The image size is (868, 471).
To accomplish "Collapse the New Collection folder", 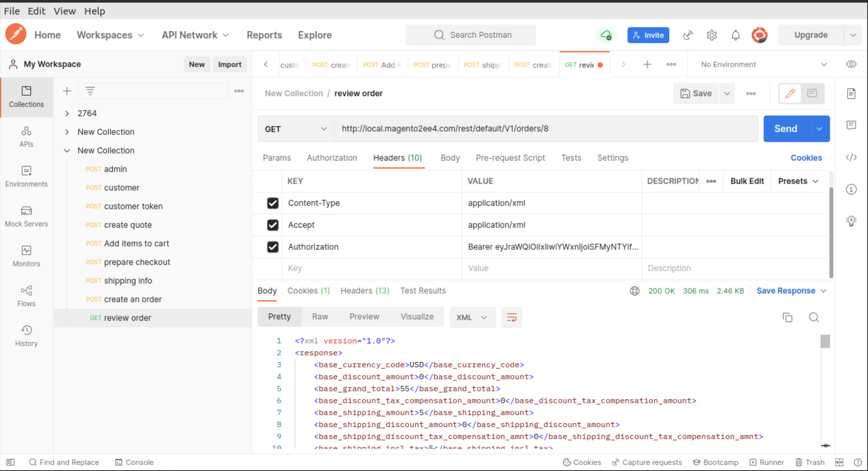I will [x=67, y=150].
